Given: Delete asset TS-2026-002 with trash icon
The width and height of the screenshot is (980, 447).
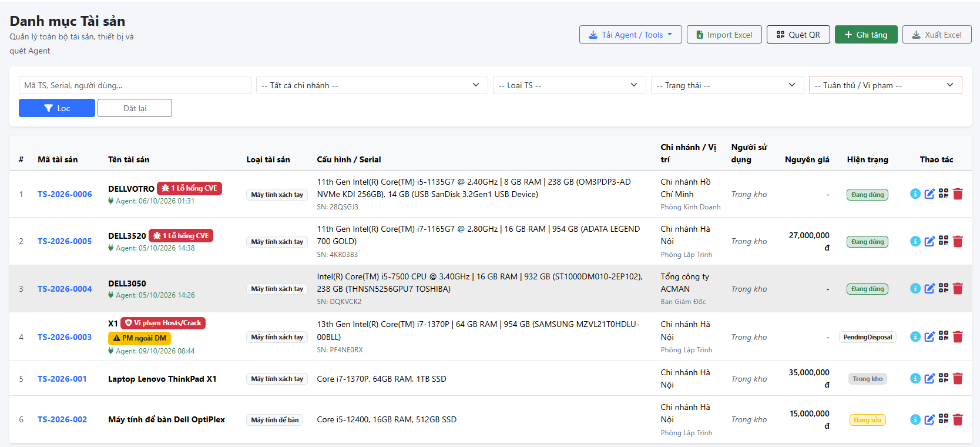Looking at the screenshot, I should pyautogui.click(x=958, y=419).
